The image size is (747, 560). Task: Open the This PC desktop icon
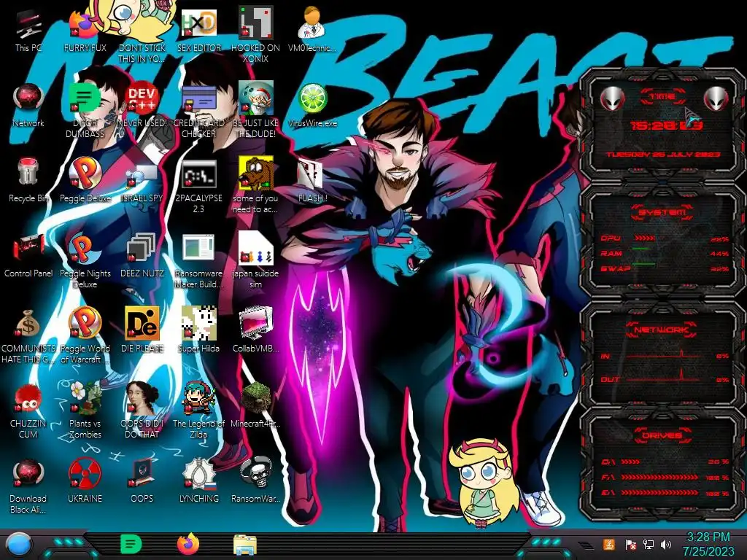click(28, 31)
